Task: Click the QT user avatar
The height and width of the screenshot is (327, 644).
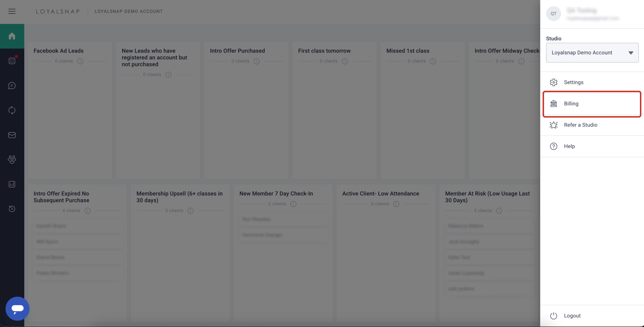Action: pos(553,14)
